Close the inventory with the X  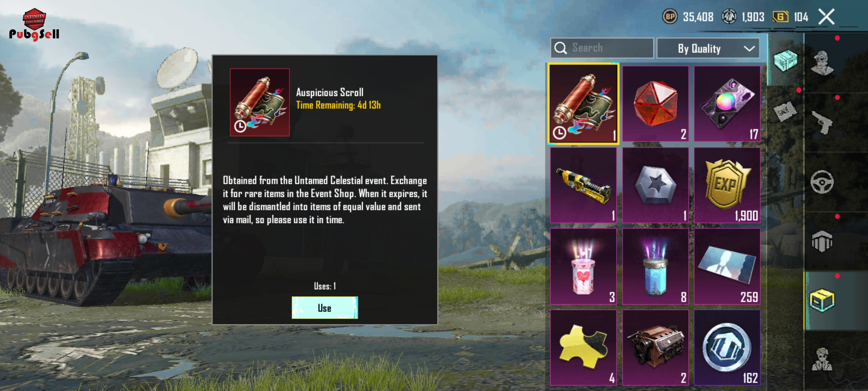(826, 17)
